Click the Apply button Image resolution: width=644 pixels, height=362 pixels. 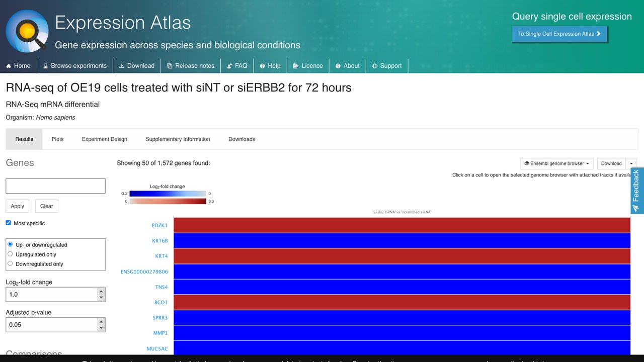(18, 206)
